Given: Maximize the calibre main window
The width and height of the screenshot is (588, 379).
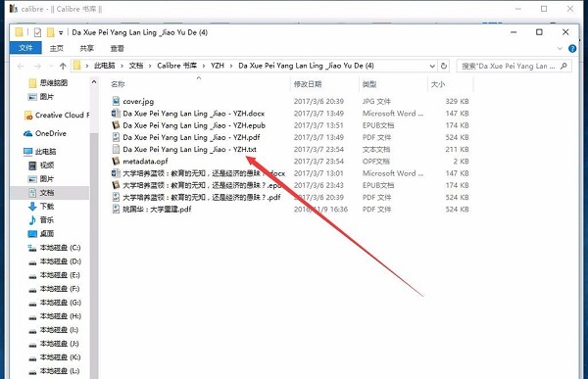Looking at the screenshot, I should coord(544,9).
